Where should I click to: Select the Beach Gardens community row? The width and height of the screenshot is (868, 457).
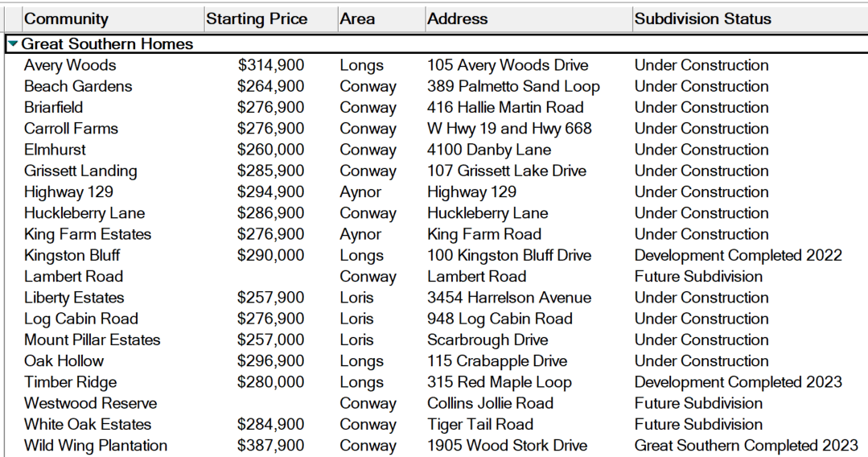coord(78,86)
